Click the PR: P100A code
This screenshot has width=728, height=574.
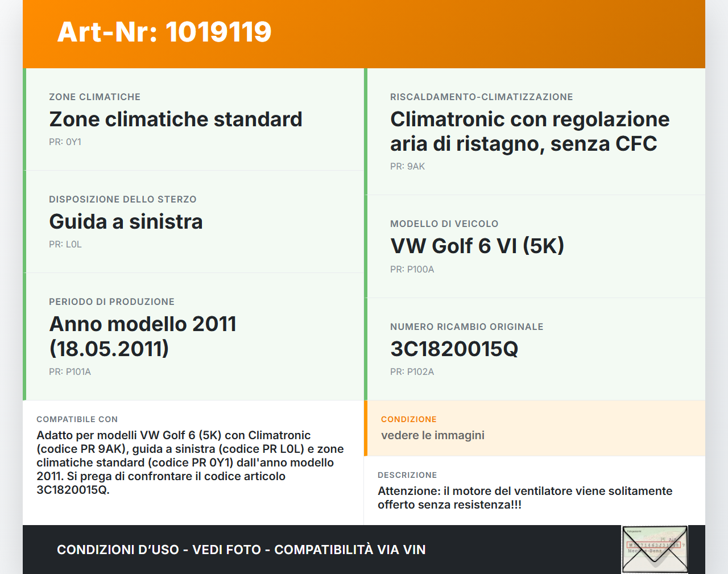click(412, 270)
